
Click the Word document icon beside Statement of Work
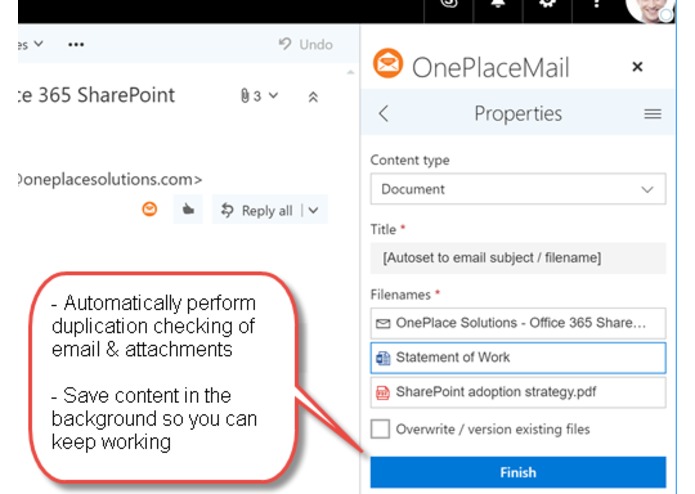coord(383,358)
